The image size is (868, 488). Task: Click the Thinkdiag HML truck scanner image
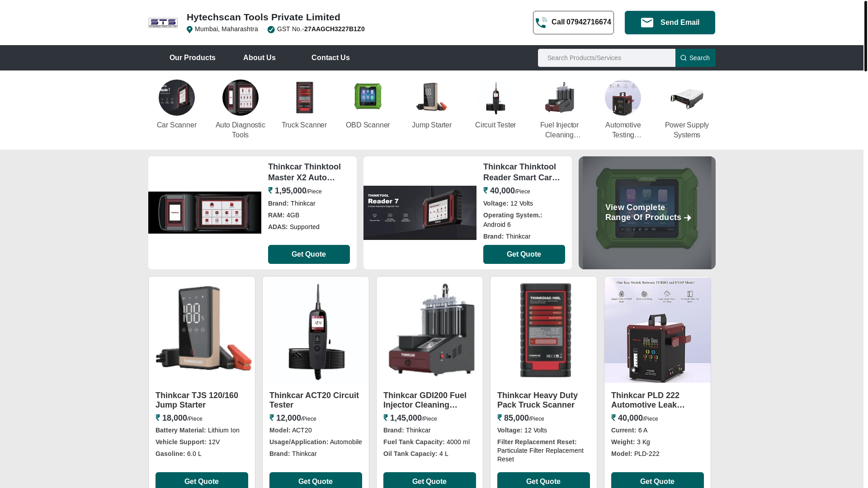pyautogui.click(x=543, y=330)
